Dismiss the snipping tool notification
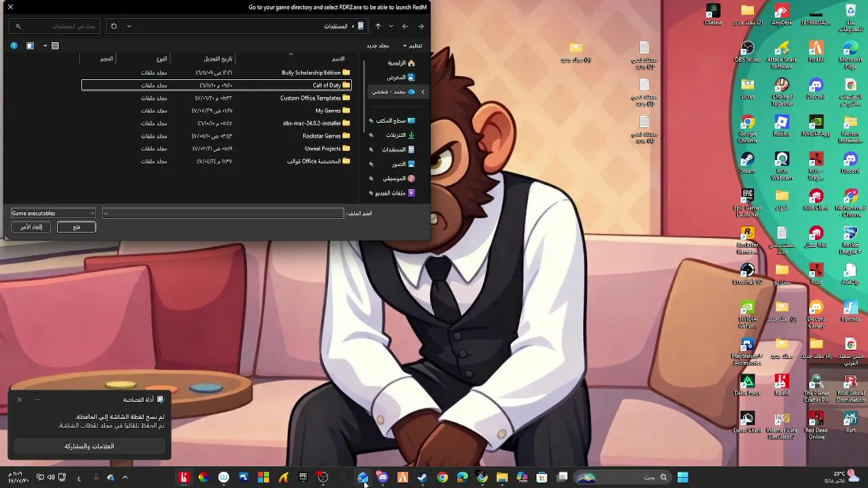The height and width of the screenshot is (488, 868). (20, 400)
